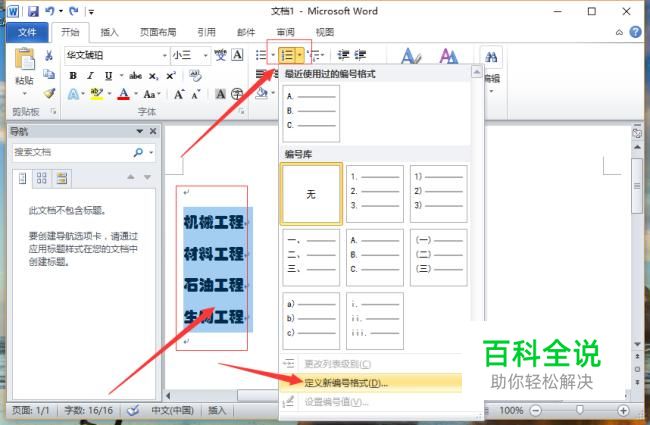Open navigation pane options dropdown arrow
Image resolution: width=650 pixels, height=425 pixels.
[140, 131]
